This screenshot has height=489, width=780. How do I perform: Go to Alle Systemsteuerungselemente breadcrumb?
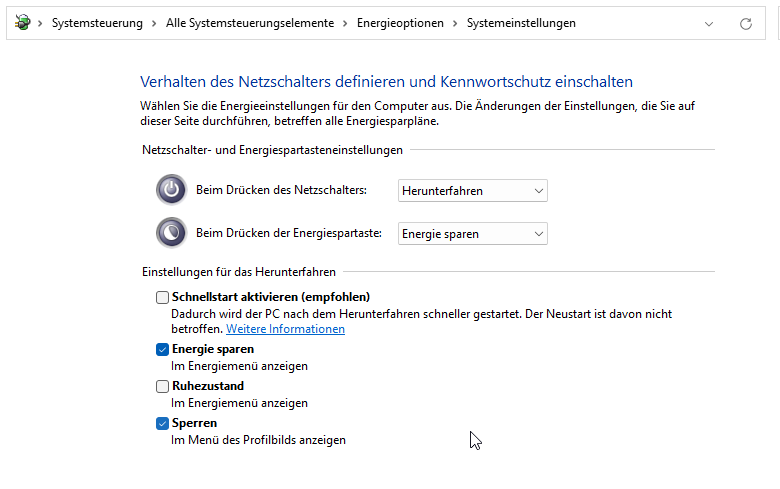[x=250, y=23]
